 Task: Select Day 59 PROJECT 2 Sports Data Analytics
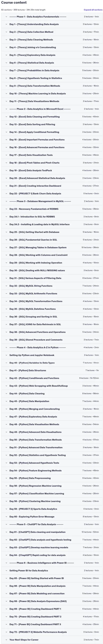[x=52, y=509]
